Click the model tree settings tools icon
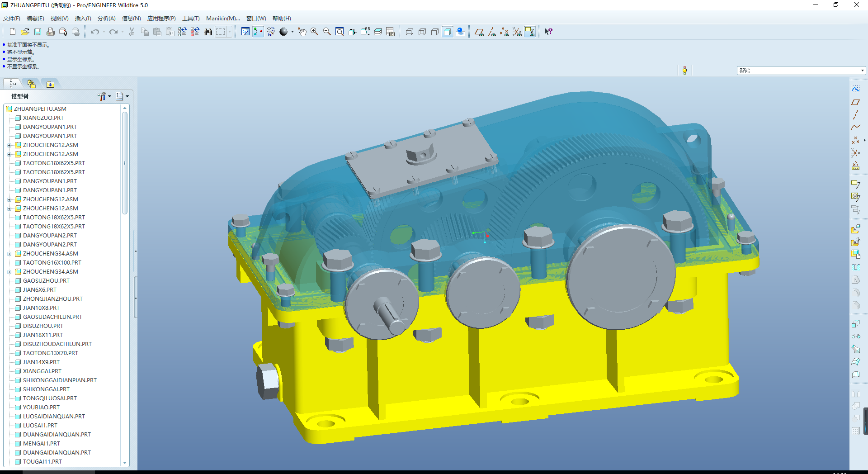 (x=102, y=96)
